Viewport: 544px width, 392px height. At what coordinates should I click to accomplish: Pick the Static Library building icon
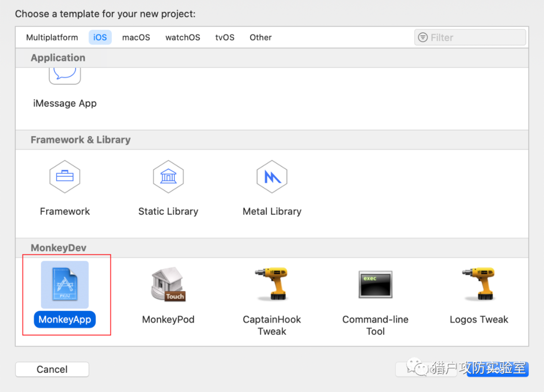pyautogui.click(x=168, y=177)
